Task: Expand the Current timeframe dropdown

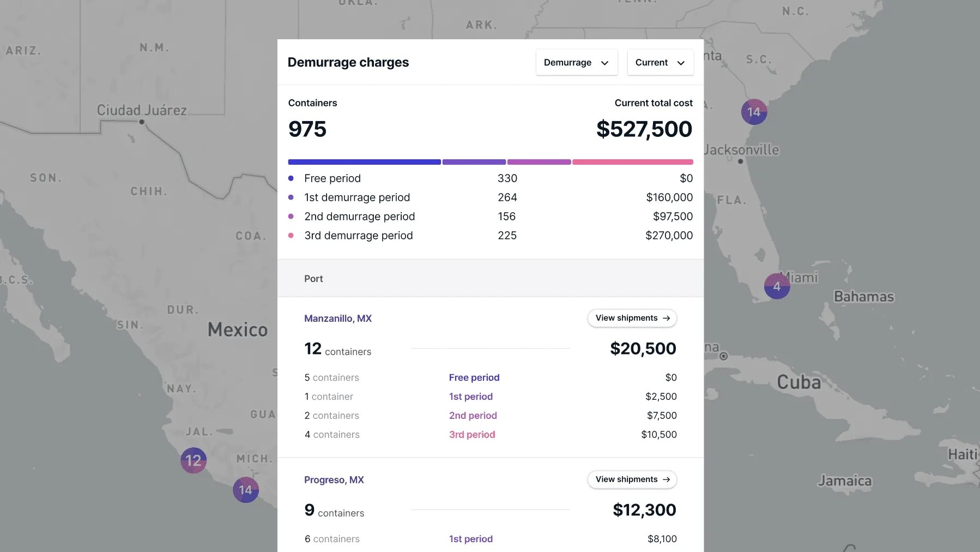Action: [660, 63]
